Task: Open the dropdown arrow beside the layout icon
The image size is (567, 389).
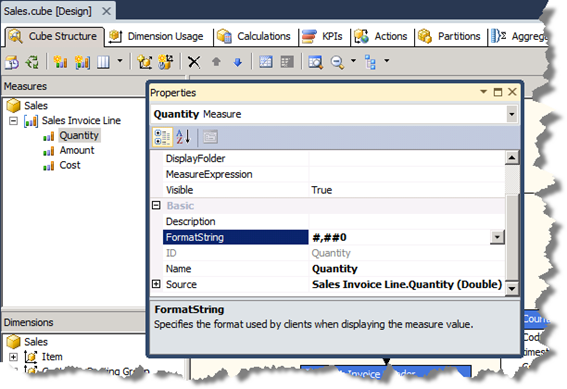Action: pyautogui.click(x=387, y=61)
